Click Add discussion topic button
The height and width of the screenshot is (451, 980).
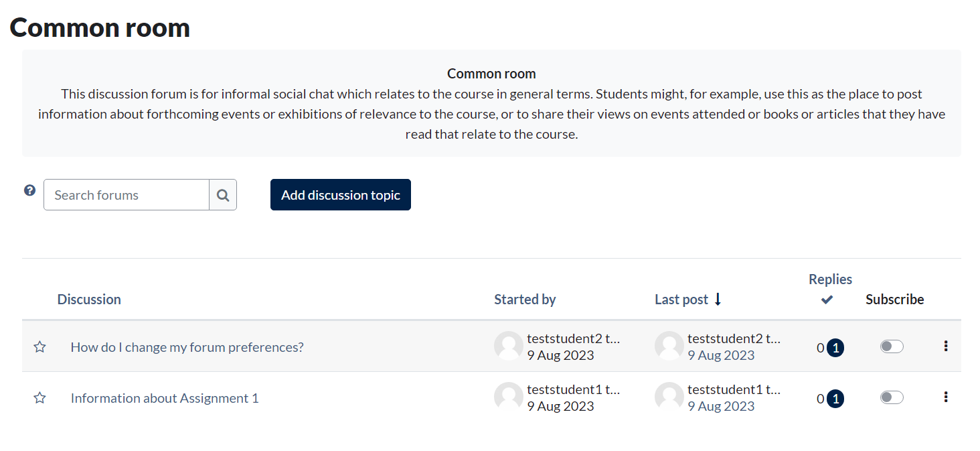(341, 195)
